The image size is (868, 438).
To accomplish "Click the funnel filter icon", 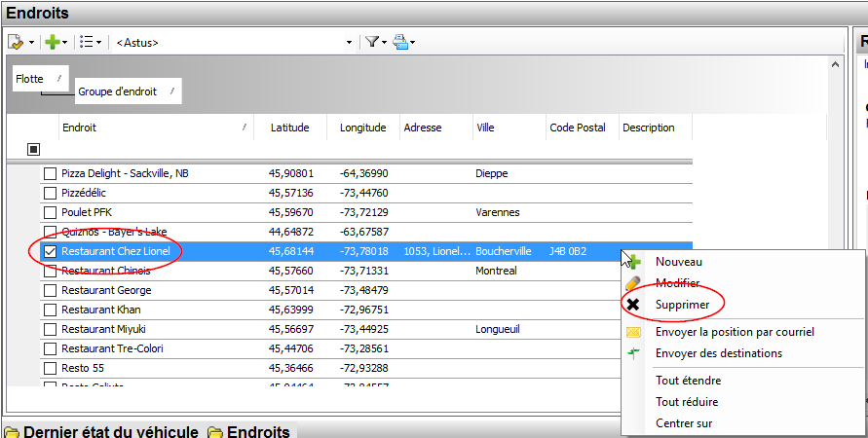I will (371, 42).
